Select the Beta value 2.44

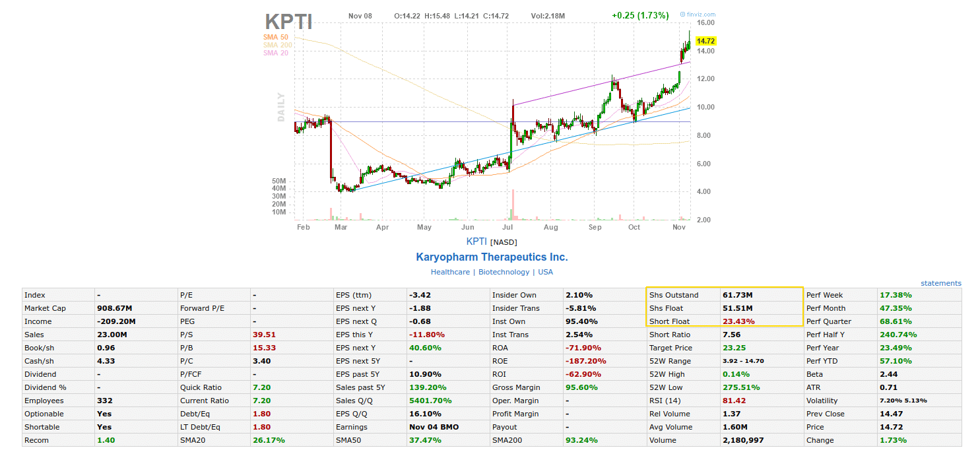[888, 374]
